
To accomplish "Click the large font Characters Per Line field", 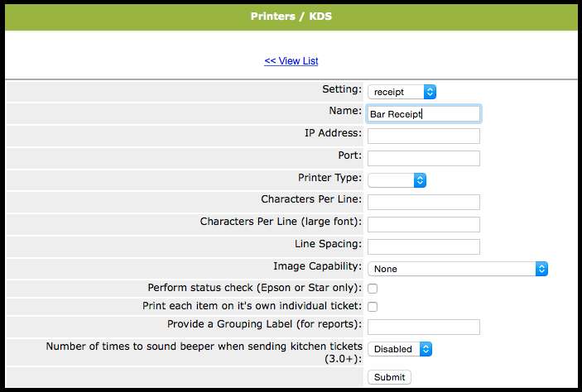I will click(x=424, y=224).
